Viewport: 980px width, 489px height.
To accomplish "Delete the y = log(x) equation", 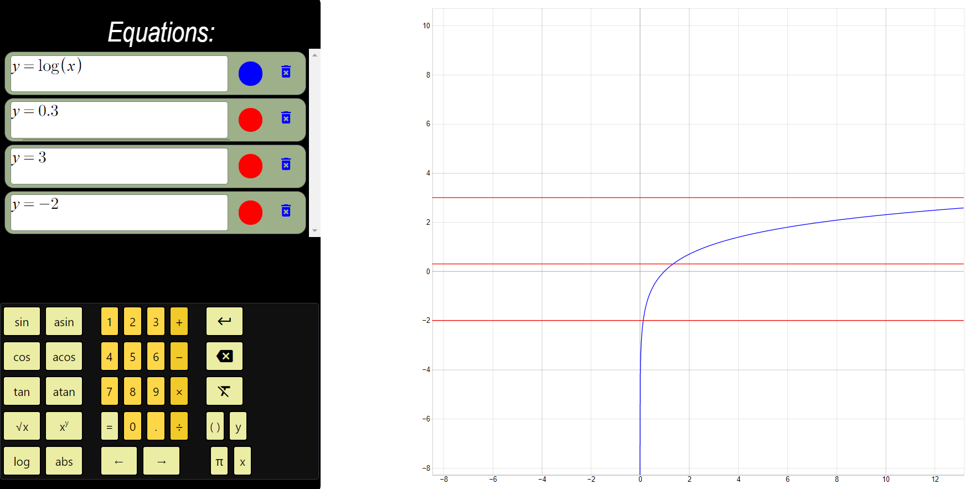I will pos(286,72).
